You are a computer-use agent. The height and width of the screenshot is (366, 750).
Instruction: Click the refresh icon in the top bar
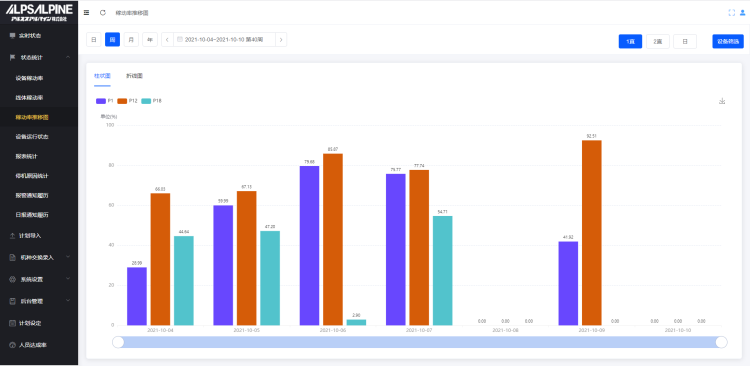pos(102,13)
